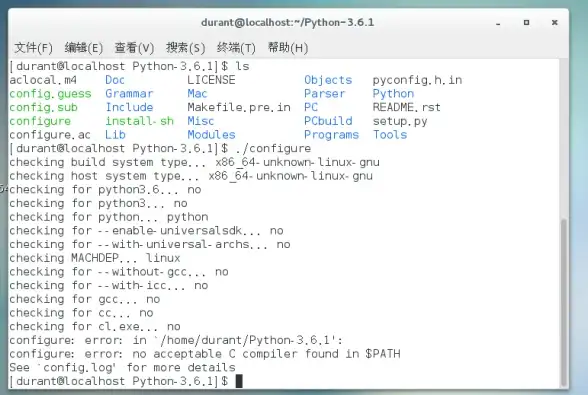Click the '/home/durant/Python-3.6.1' error line

click(176, 340)
